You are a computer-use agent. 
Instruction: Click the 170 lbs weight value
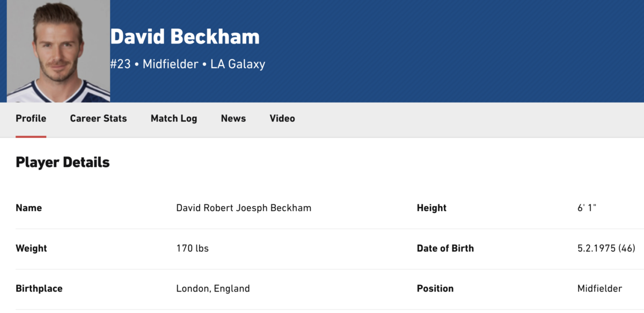coord(193,249)
